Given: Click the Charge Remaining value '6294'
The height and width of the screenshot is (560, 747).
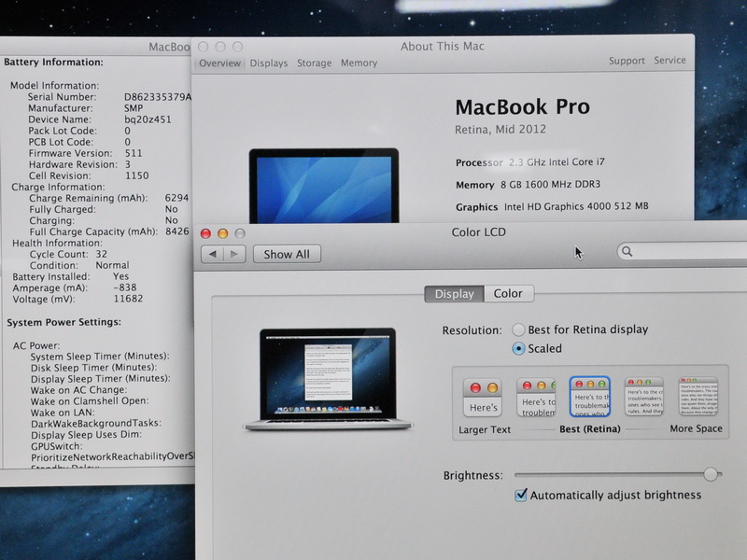Looking at the screenshot, I should (176, 198).
